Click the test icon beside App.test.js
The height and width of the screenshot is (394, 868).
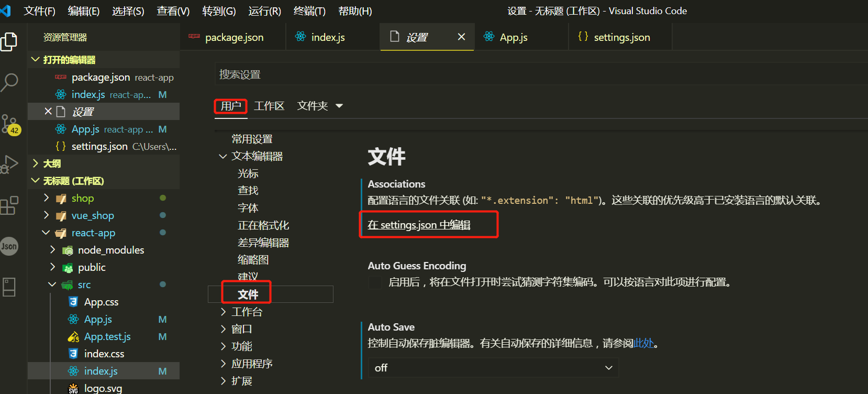click(x=73, y=336)
